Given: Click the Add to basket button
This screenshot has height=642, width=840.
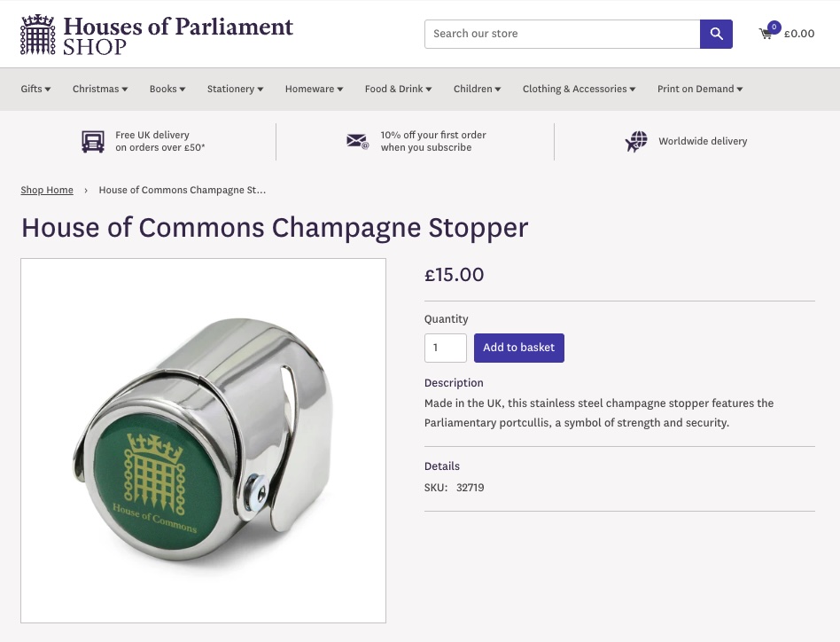Looking at the screenshot, I should [x=518, y=348].
